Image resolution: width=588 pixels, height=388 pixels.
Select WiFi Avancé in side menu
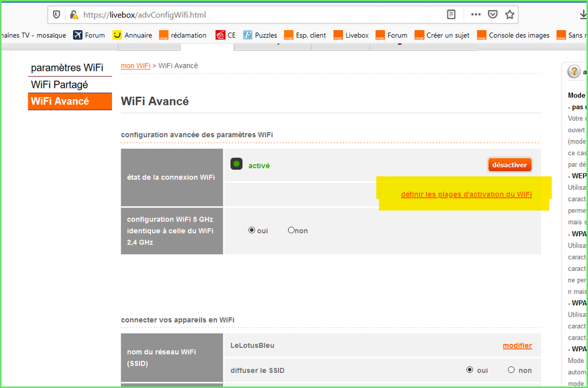point(70,101)
